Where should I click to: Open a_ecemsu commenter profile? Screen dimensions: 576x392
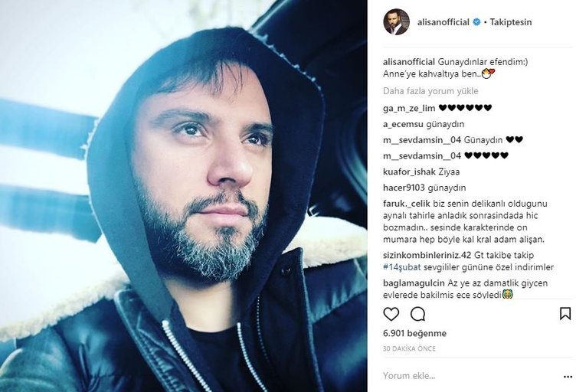click(x=403, y=125)
